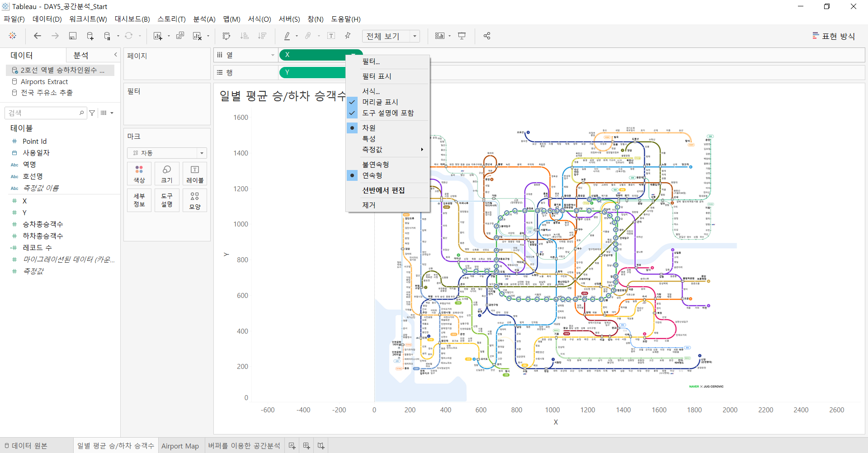
Task: Open the 열 shelf dropdown arrow
Action: click(x=273, y=55)
